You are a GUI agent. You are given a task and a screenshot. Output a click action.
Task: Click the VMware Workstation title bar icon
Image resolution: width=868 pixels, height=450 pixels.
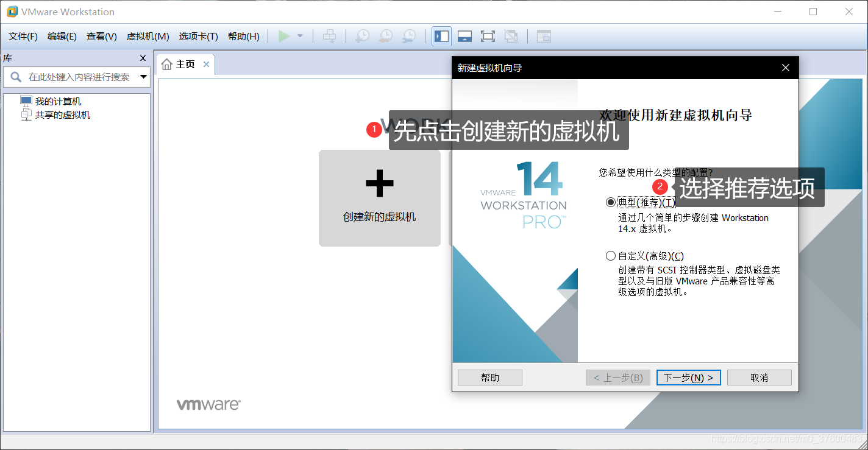coord(12,12)
